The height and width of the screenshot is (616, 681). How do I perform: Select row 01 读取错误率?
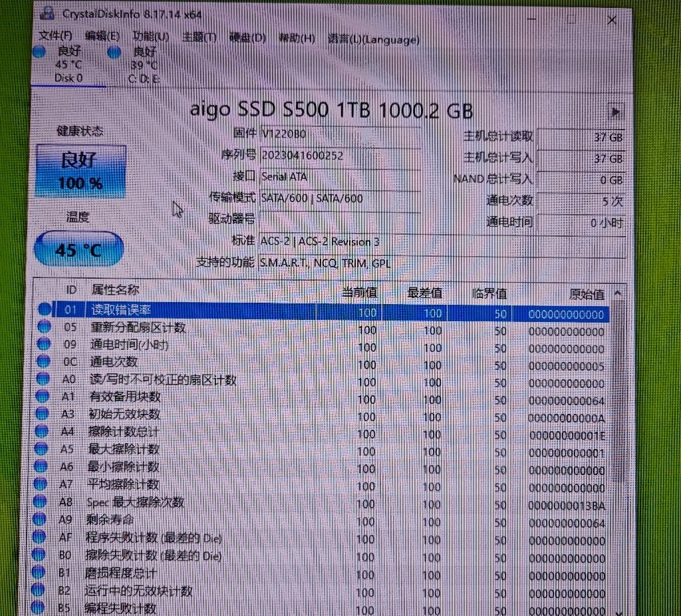[x=324, y=311]
